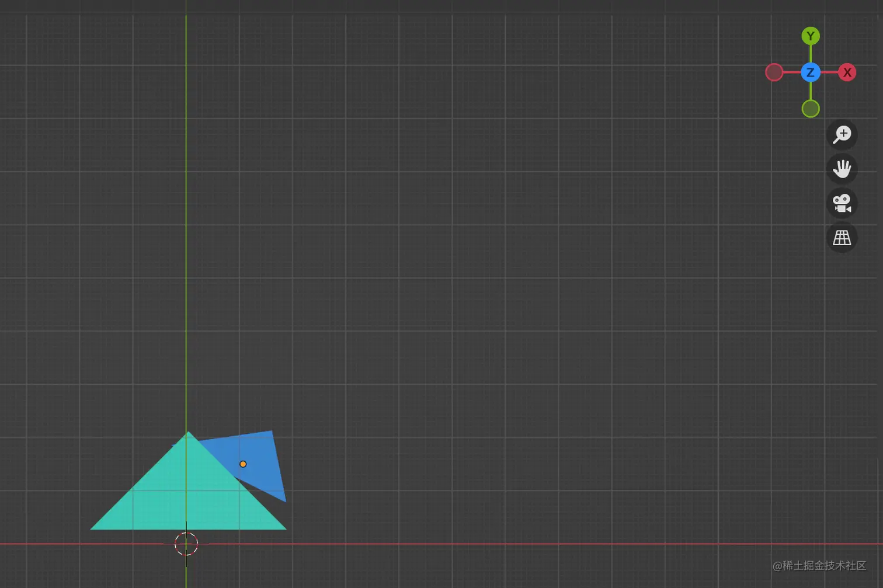Click the green Y axis gizmo ball
Screen dimensions: 883x588
coord(811,36)
